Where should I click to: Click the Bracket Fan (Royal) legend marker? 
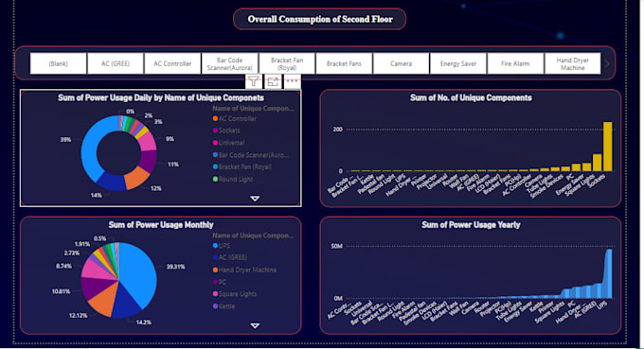(215, 166)
